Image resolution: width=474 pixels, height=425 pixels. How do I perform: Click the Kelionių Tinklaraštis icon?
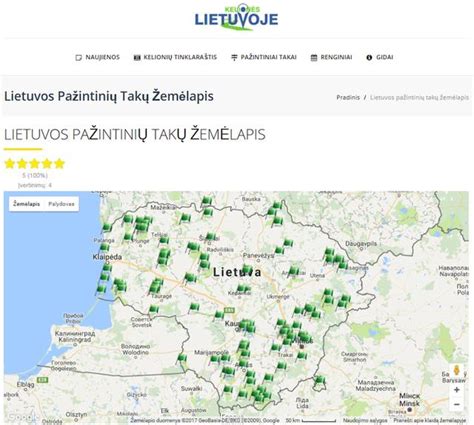pyautogui.click(x=137, y=58)
